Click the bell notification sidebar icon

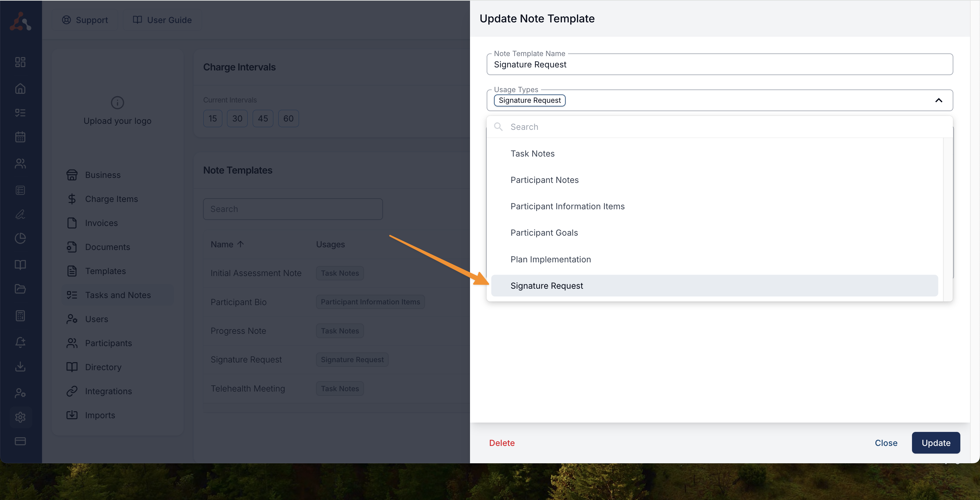coord(20,342)
